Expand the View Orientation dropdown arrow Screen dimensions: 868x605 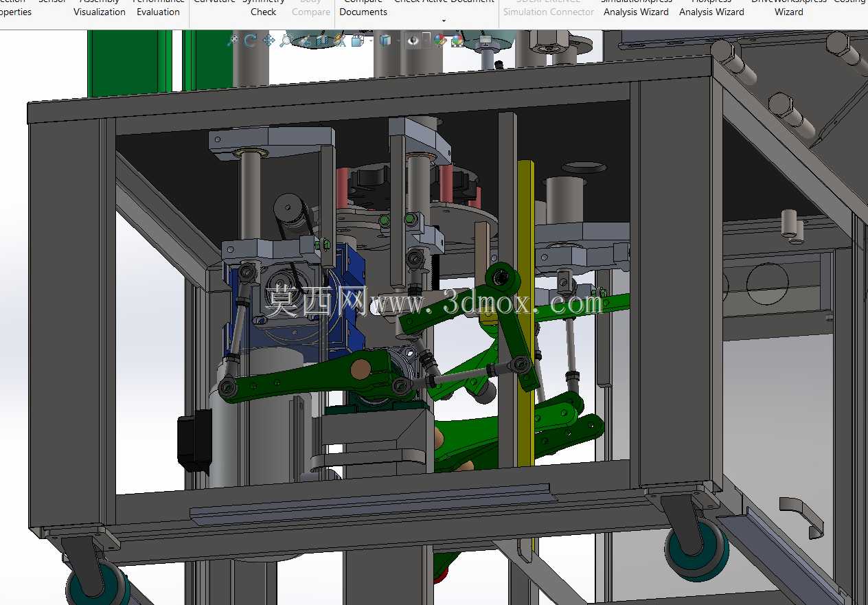pos(371,41)
